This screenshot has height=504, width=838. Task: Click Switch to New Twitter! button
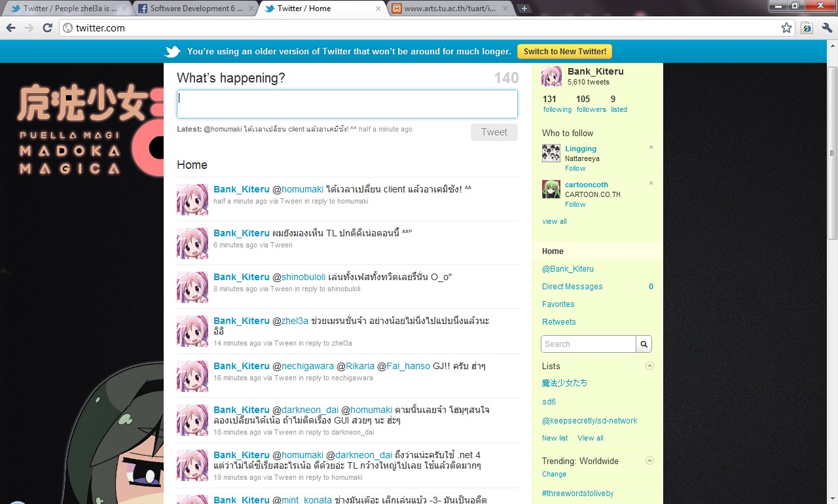(564, 52)
